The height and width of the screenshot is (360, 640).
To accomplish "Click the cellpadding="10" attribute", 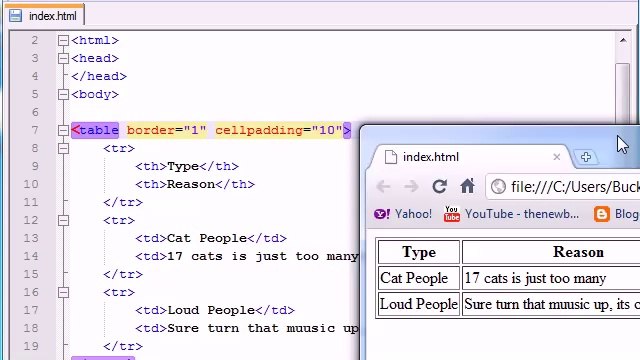I will point(279,130).
